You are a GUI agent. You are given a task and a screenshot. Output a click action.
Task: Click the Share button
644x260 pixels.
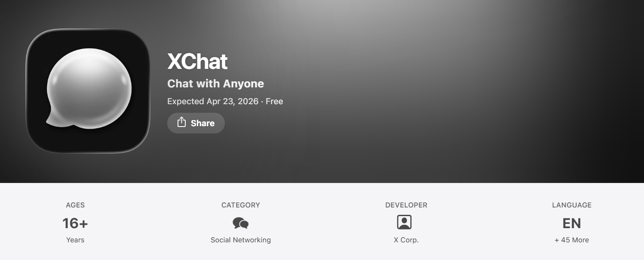point(196,123)
